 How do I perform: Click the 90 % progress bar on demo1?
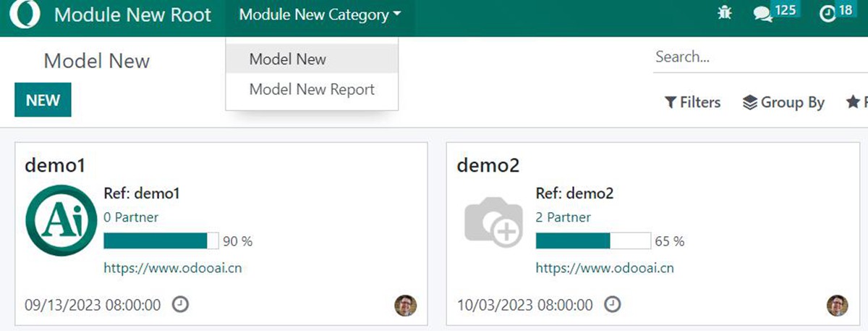pos(161,241)
